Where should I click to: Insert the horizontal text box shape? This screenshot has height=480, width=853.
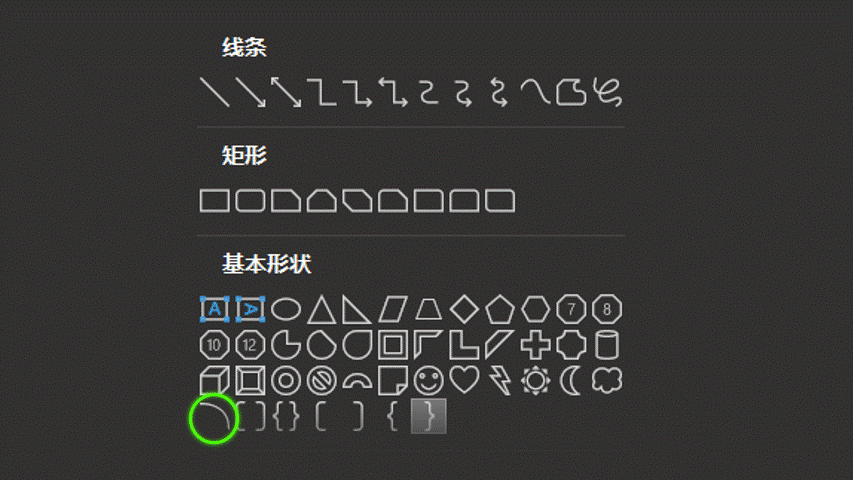tap(215, 309)
